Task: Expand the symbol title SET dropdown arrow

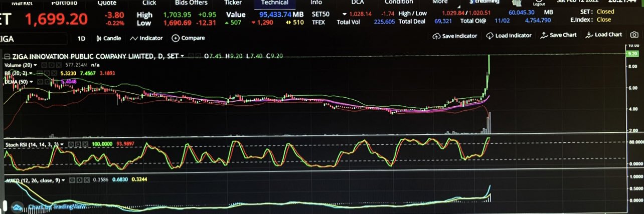Action: pyautogui.click(x=182, y=56)
